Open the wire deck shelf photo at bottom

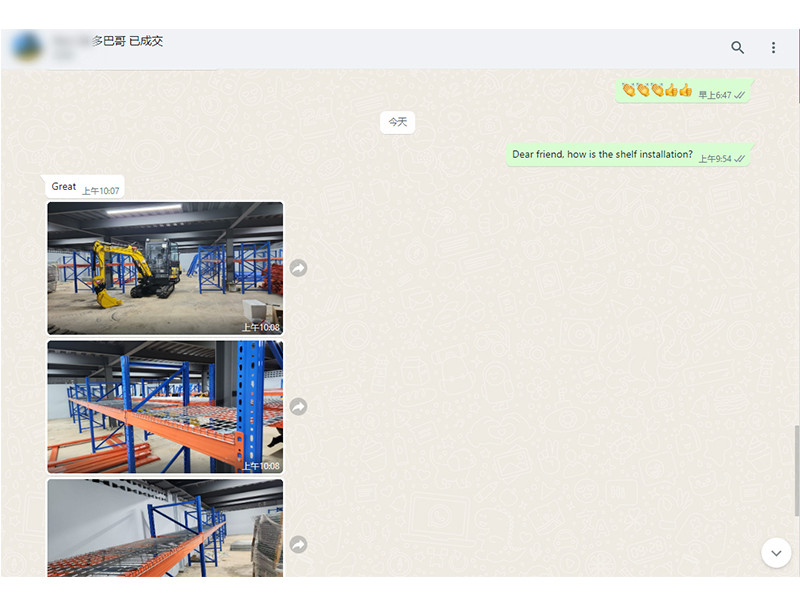[x=165, y=528]
